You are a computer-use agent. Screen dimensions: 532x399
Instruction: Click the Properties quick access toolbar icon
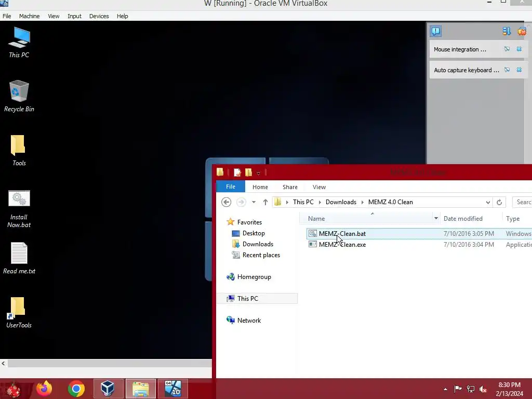point(237,172)
